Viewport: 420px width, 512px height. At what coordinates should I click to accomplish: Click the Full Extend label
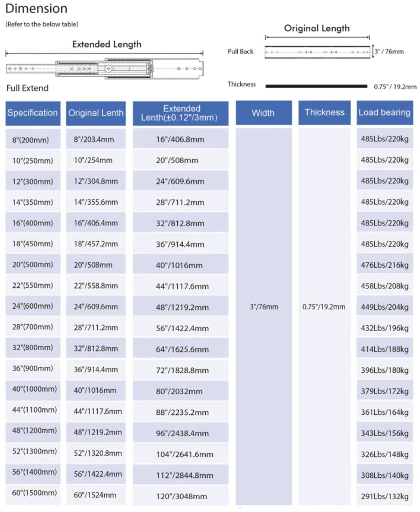(27, 88)
